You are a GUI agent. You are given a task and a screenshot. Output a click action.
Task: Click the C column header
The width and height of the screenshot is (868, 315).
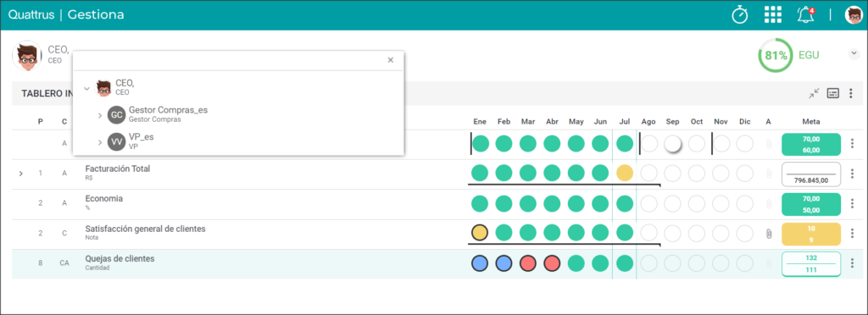pyautogui.click(x=64, y=122)
